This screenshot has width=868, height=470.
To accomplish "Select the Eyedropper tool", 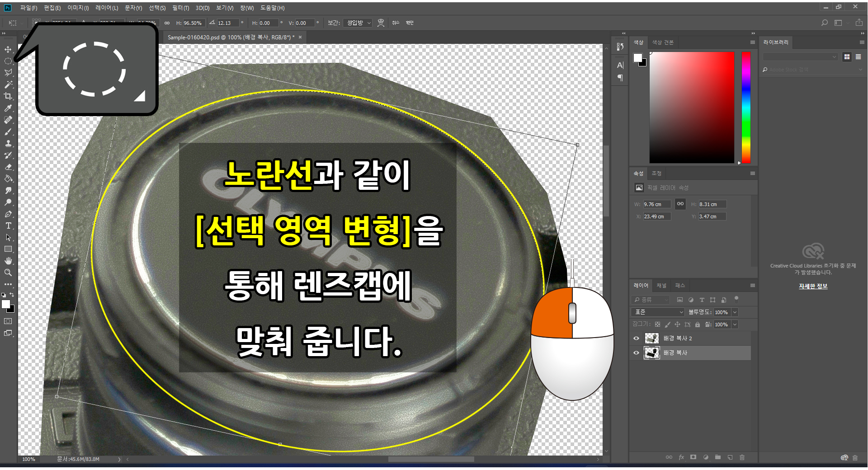I will [8, 108].
